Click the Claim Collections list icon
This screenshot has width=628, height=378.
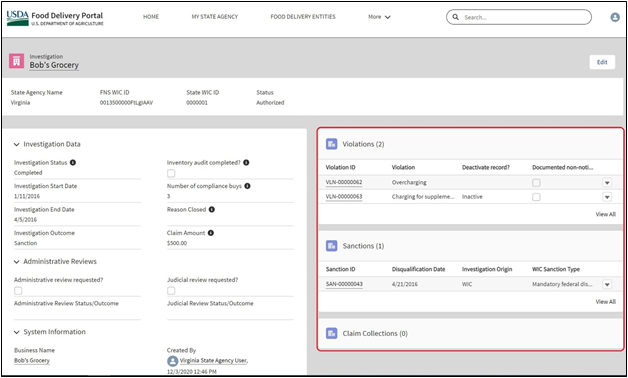[x=332, y=333]
